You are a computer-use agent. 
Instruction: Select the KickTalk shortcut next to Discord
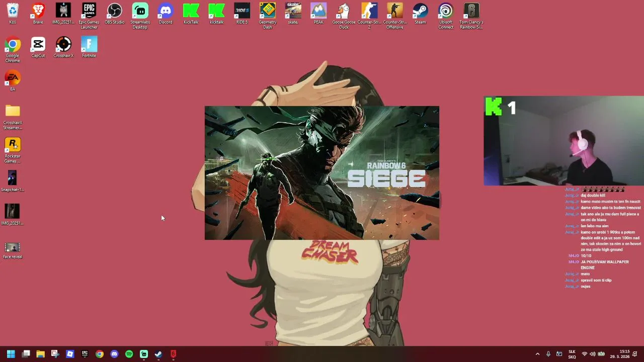point(191,14)
